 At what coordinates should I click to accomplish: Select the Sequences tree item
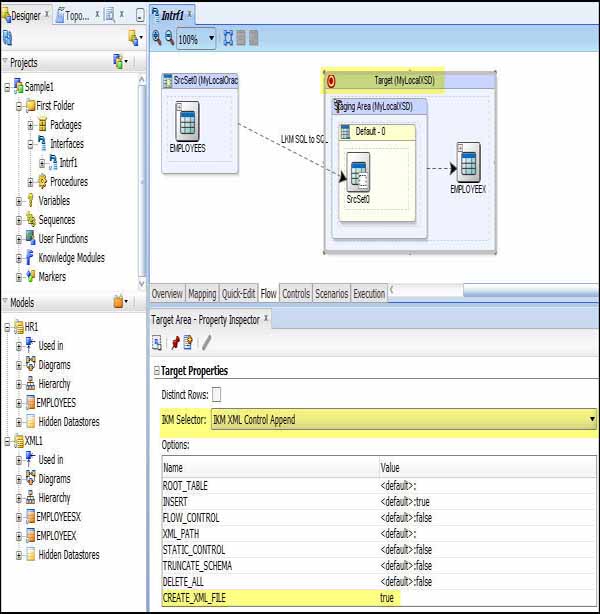(57, 220)
